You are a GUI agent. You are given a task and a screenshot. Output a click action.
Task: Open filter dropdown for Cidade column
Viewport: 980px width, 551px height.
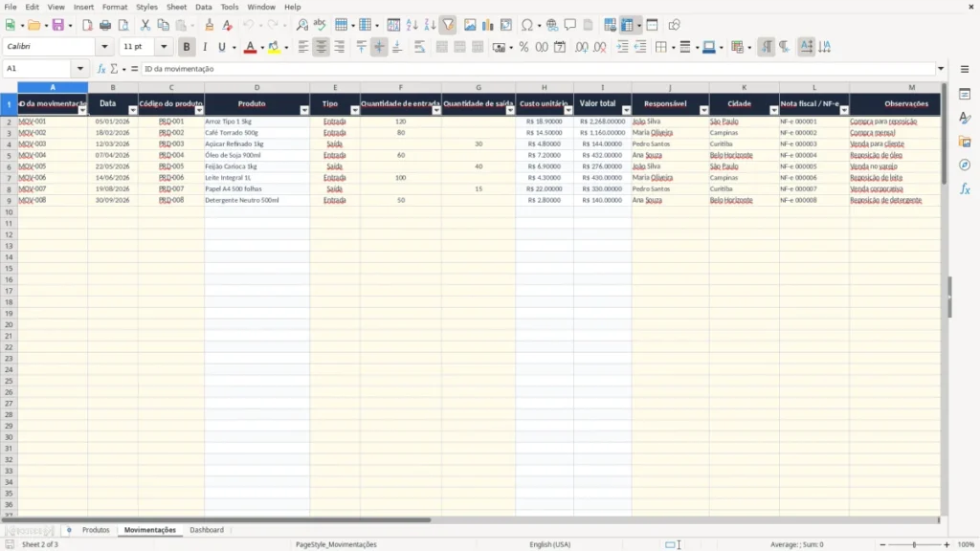tap(773, 110)
